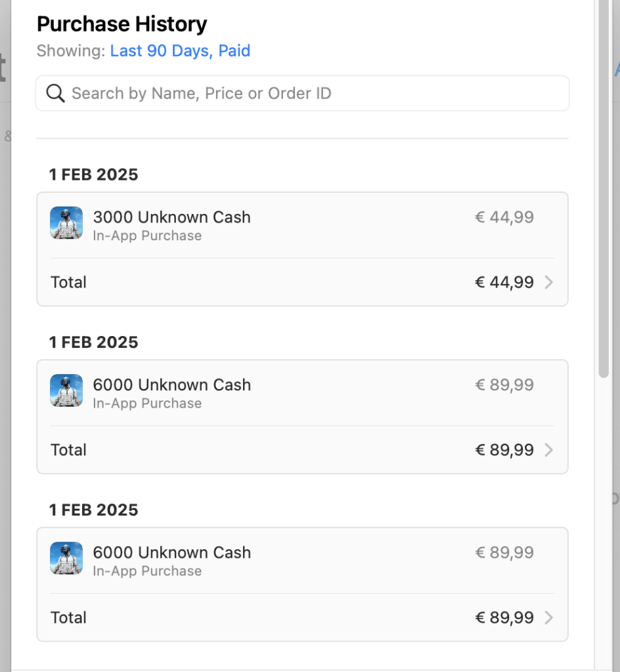This screenshot has height=672, width=620.
Task: Change the Last 90 Days, Paid filter
Action: click(x=180, y=51)
